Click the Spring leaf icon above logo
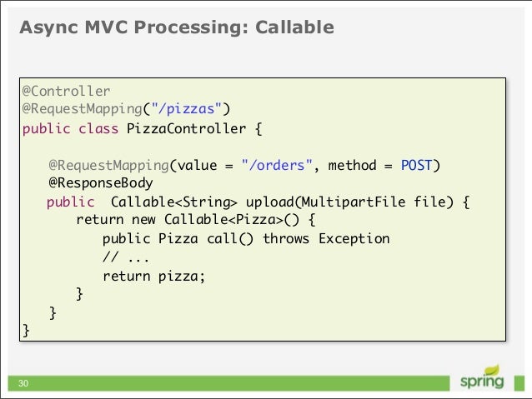This screenshot has width=532, height=399. 492,370
